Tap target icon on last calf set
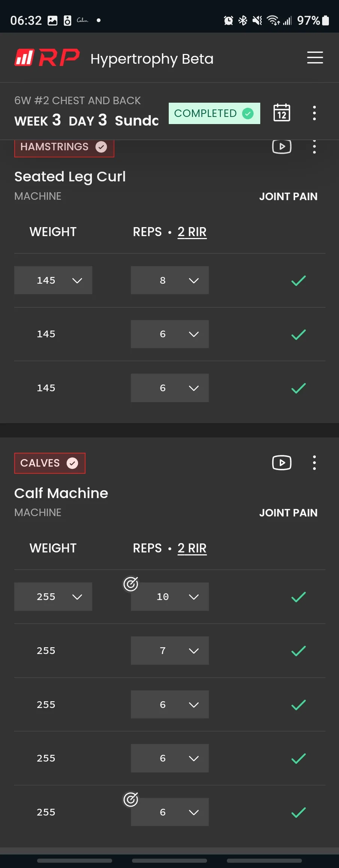The image size is (339, 868). click(x=131, y=799)
